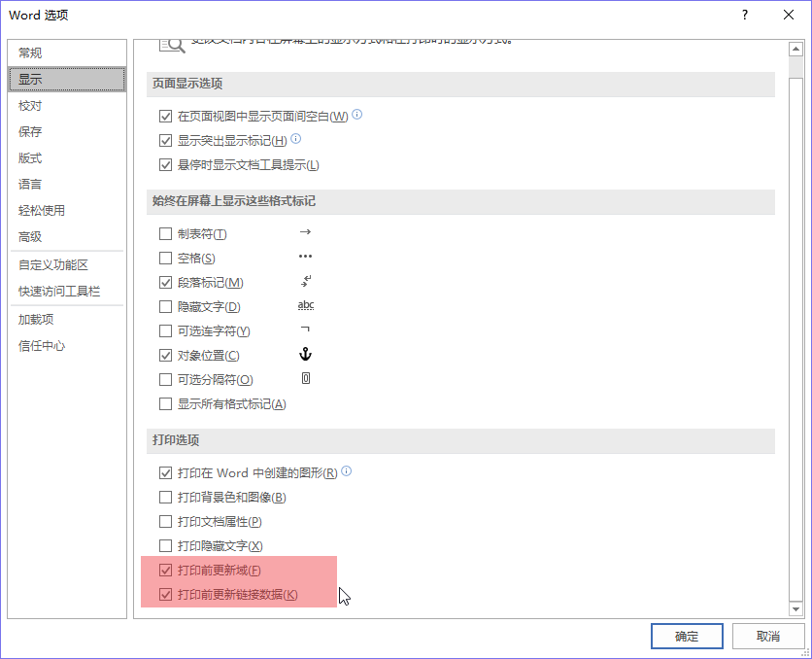The width and height of the screenshot is (812, 659).
Task: Enable the 空格 formatting mark checkbox
Action: [x=165, y=258]
